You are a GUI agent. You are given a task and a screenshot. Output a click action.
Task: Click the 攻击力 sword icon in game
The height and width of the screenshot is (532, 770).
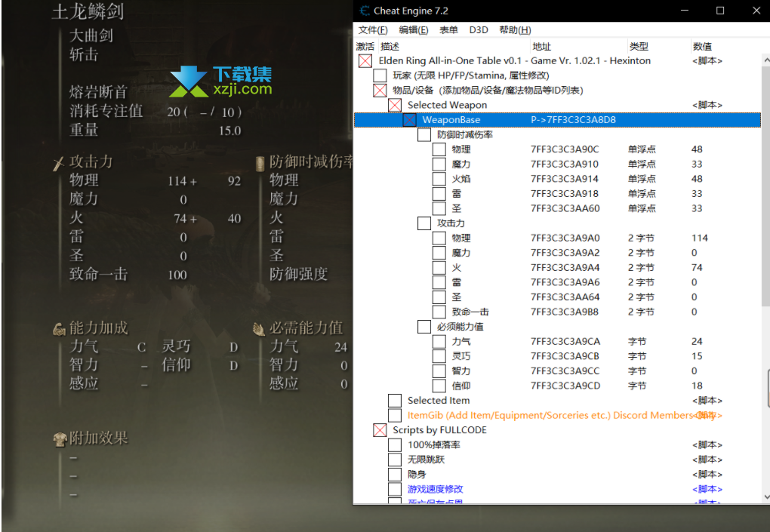58,164
